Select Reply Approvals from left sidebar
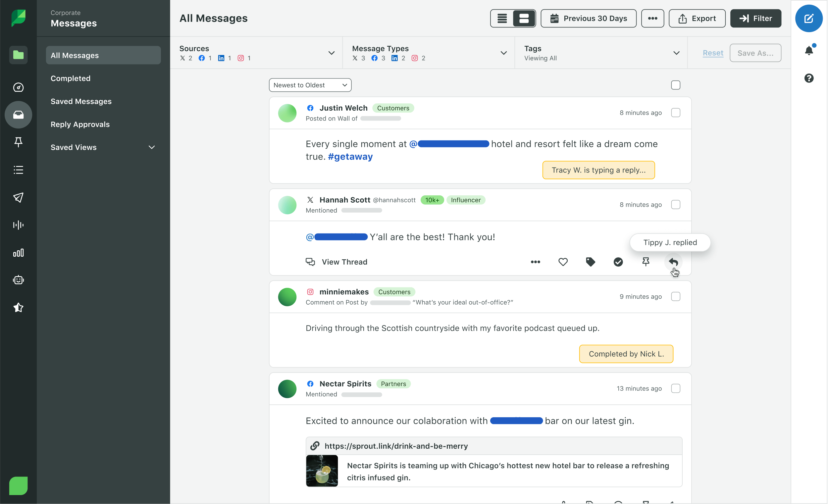This screenshot has height=504, width=828. point(80,124)
